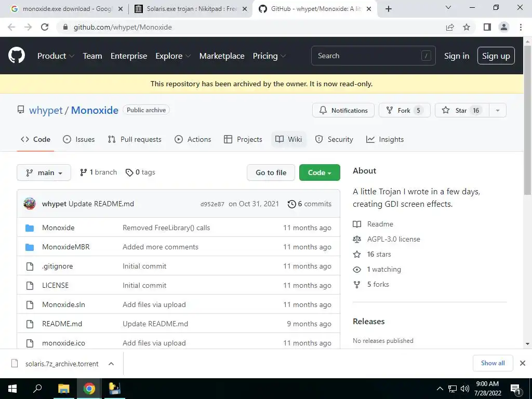The height and width of the screenshot is (399, 532).
Task: Open the Insights tab
Action: 385,139
